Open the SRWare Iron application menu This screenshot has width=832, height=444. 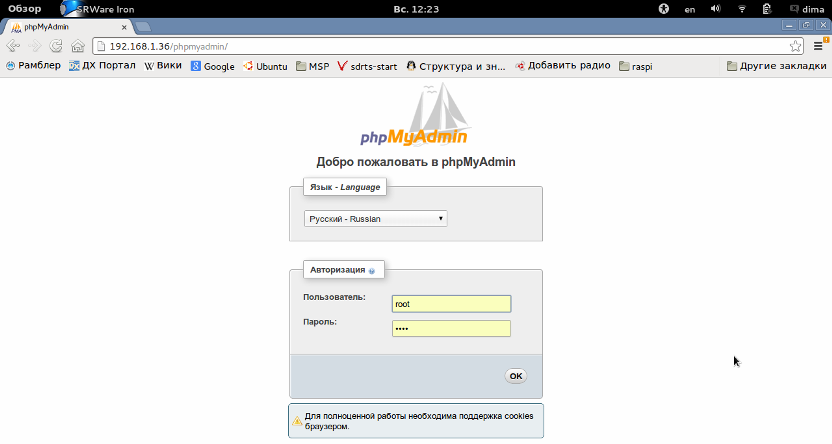(98, 9)
